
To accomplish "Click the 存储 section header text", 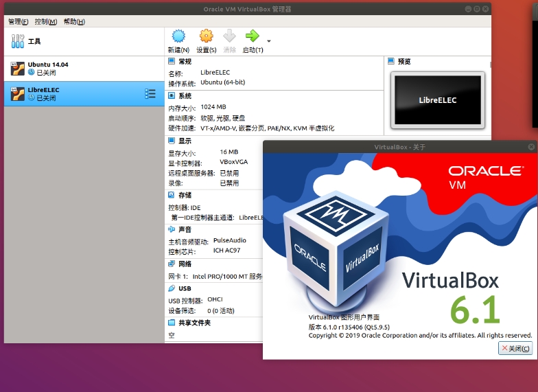I will pos(185,195).
